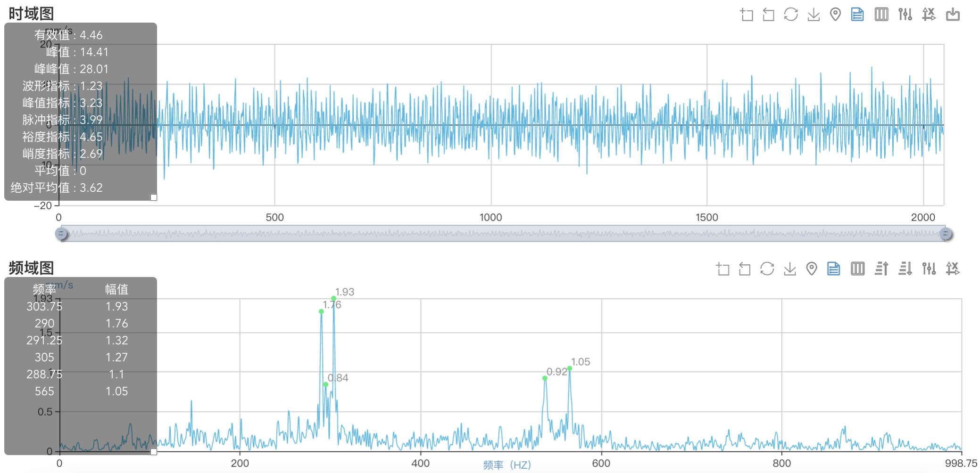980x473 pixels.
Task: Click three-column icon in 时域图 toolbar
Action: (881, 15)
